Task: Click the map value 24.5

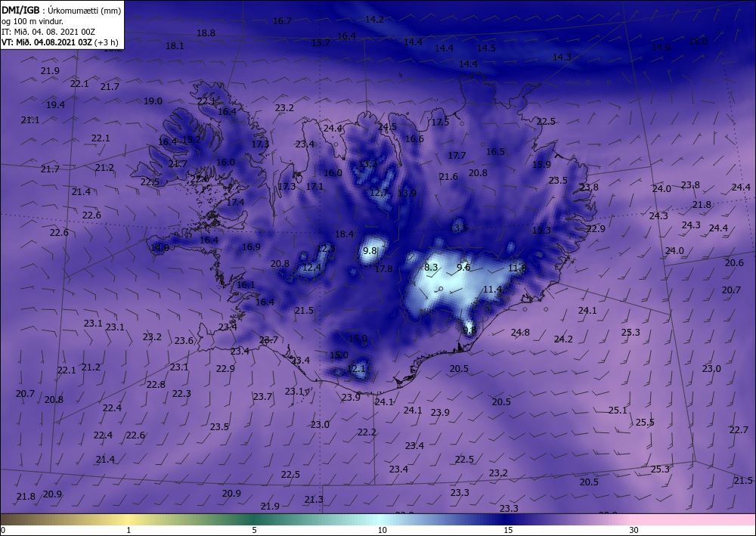Action: coord(387,127)
